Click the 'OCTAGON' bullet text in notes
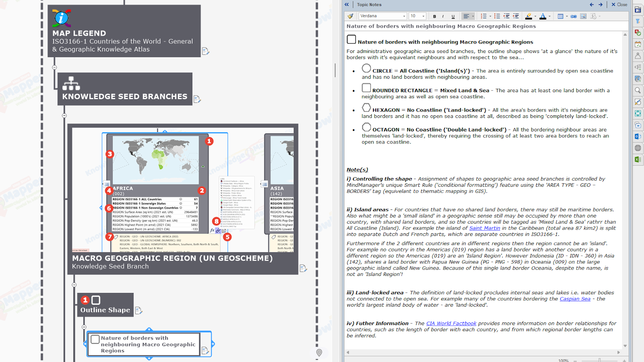 [x=386, y=130]
